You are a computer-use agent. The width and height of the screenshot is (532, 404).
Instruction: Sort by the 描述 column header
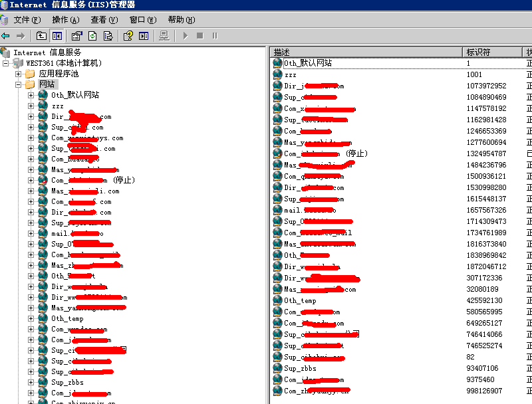click(366, 52)
